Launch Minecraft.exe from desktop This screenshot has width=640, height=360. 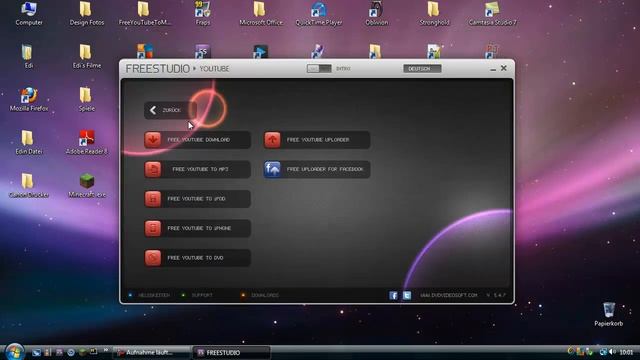click(x=87, y=186)
